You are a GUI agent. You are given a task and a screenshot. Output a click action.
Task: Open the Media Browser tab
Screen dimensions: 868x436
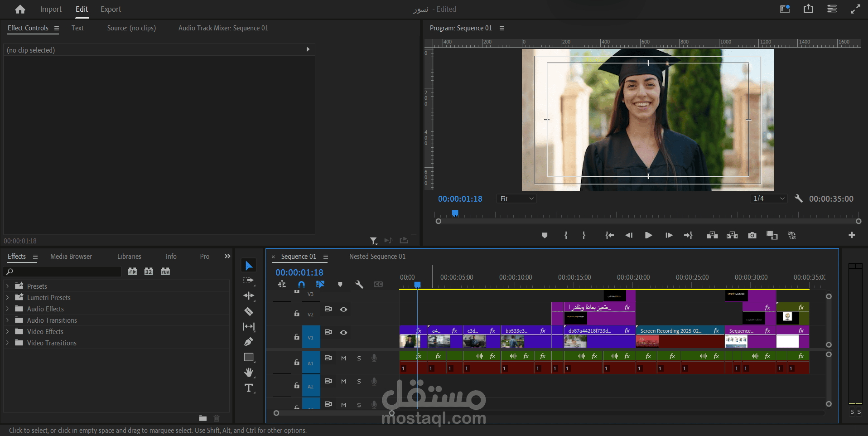point(71,257)
